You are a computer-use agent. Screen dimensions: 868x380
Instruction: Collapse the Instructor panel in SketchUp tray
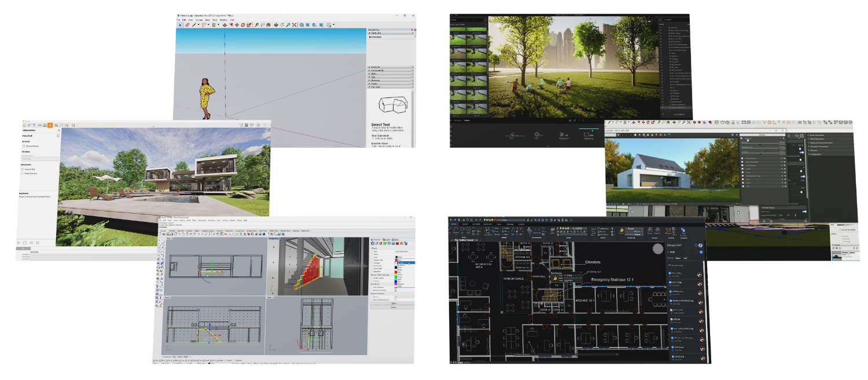pyautogui.click(x=391, y=88)
